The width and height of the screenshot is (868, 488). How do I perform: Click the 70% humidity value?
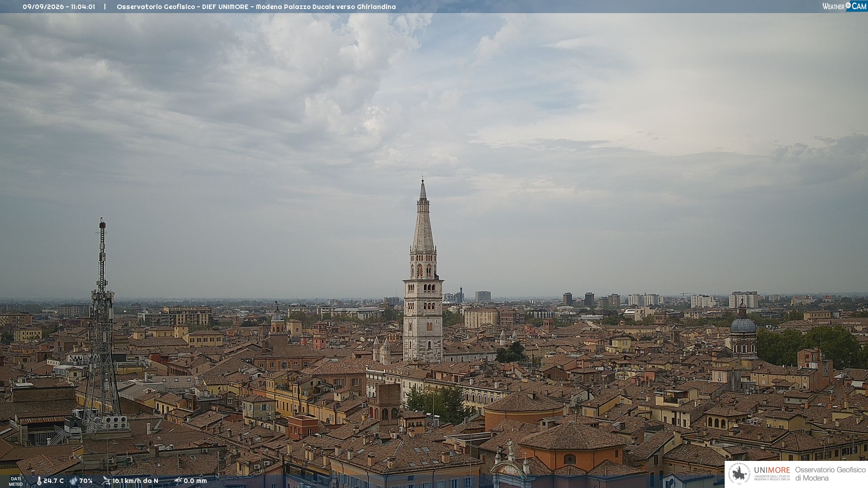[x=86, y=481]
